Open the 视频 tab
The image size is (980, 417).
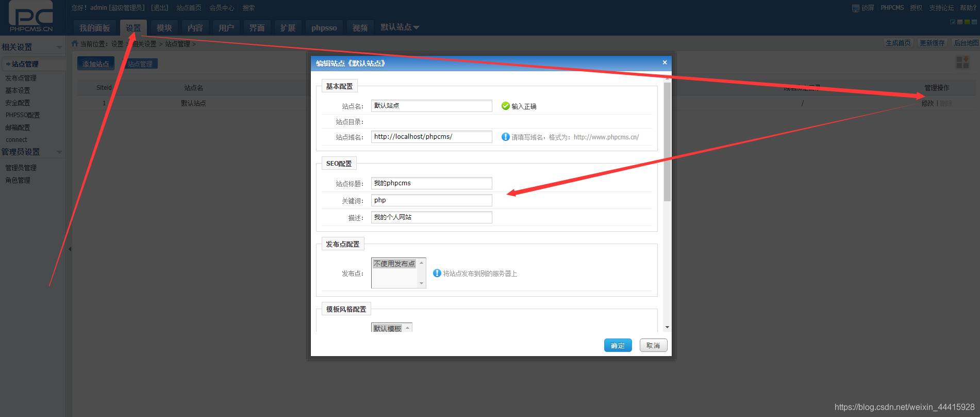click(360, 28)
